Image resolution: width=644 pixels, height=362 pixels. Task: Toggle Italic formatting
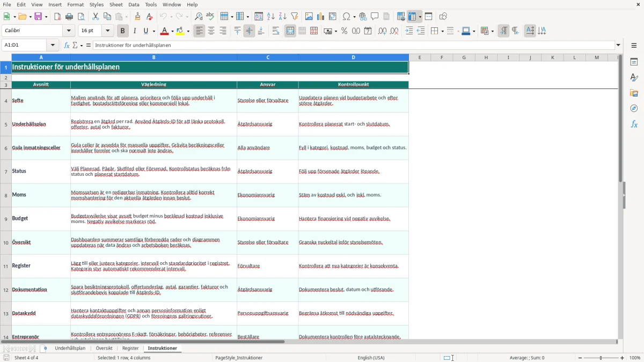(135, 31)
